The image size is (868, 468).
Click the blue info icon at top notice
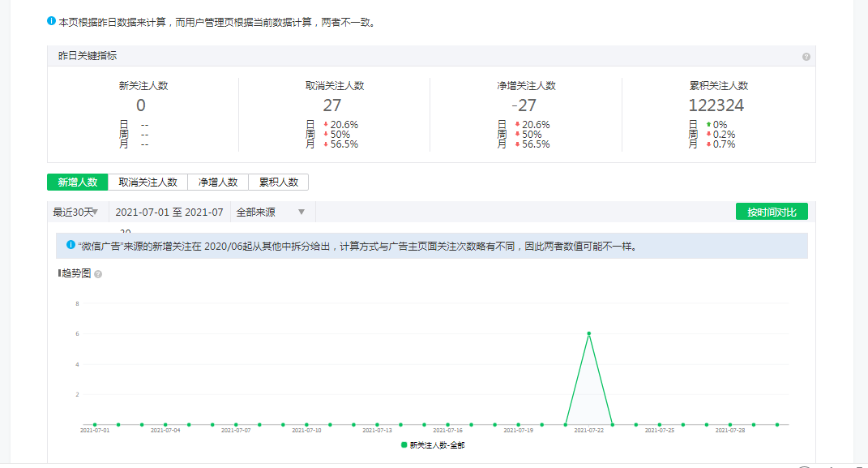[52, 22]
